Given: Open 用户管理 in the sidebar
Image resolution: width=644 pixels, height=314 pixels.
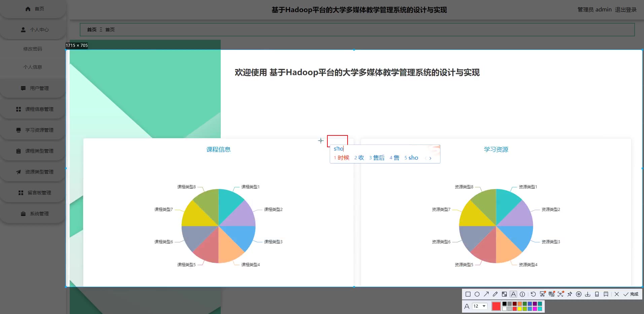Looking at the screenshot, I should click(x=33, y=88).
